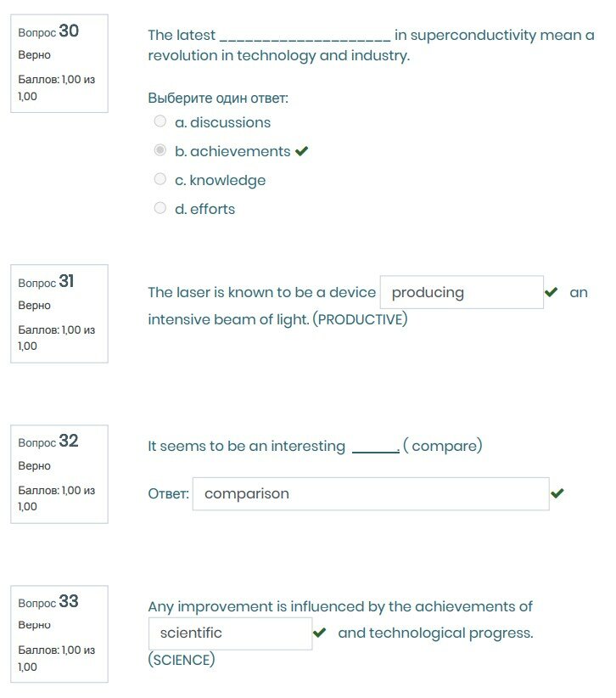The height and width of the screenshot is (698, 616).
Task: Click checkmark beside comparison answer field
Action: tap(557, 493)
